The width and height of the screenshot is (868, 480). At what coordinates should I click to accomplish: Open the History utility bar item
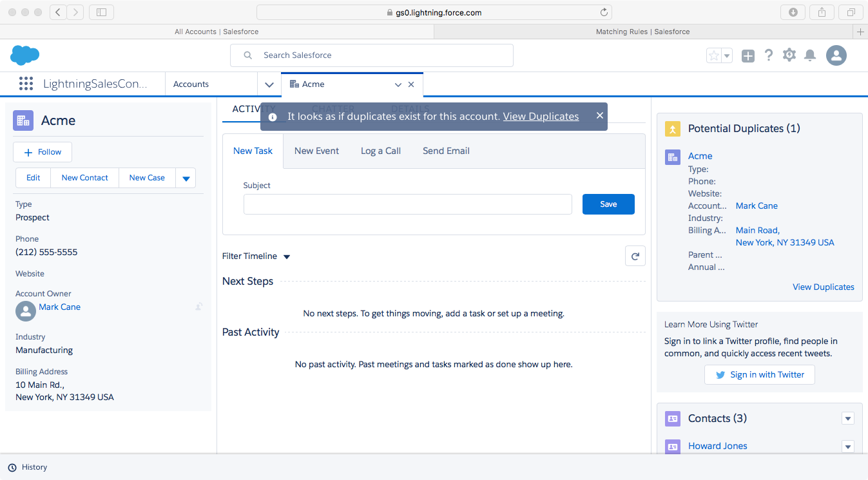point(28,467)
